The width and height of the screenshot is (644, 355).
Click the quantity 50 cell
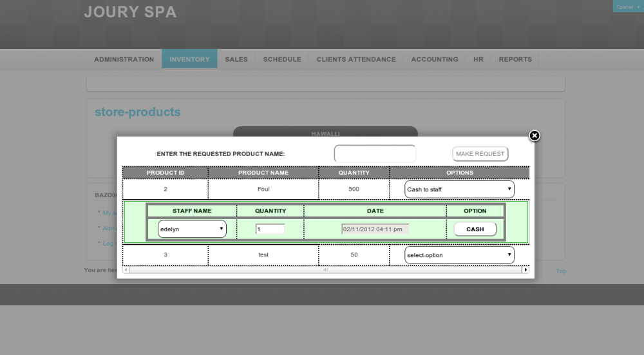point(354,254)
